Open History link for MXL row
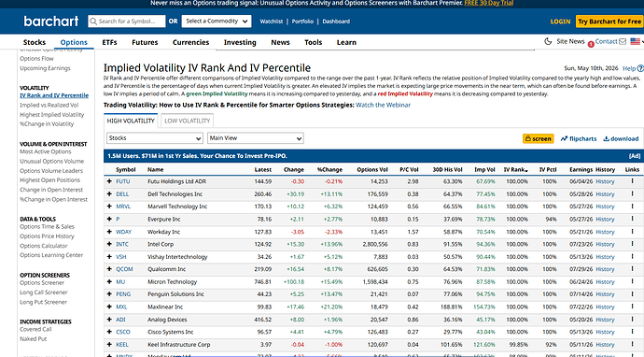 (605, 307)
